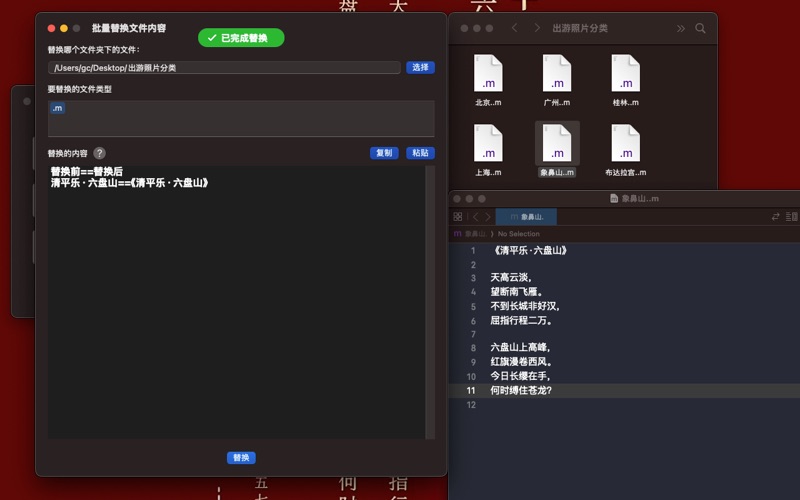Click the file type tag input area

241,118
